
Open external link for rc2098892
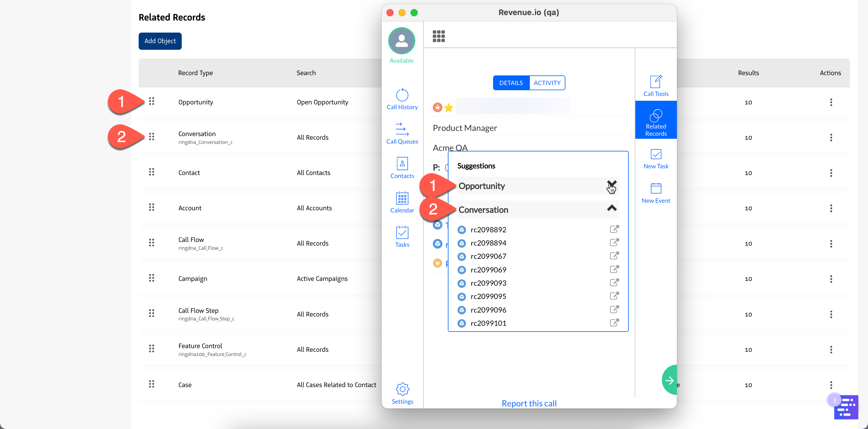(x=614, y=229)
